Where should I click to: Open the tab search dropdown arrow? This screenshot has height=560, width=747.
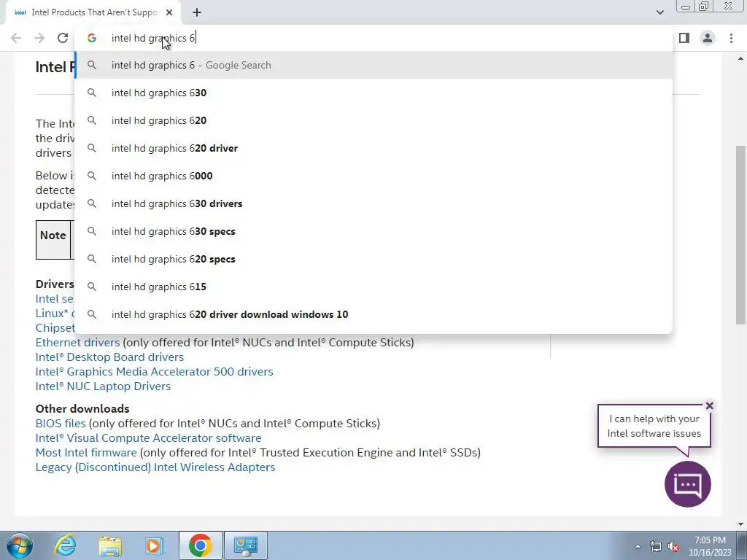click(659, 12)
